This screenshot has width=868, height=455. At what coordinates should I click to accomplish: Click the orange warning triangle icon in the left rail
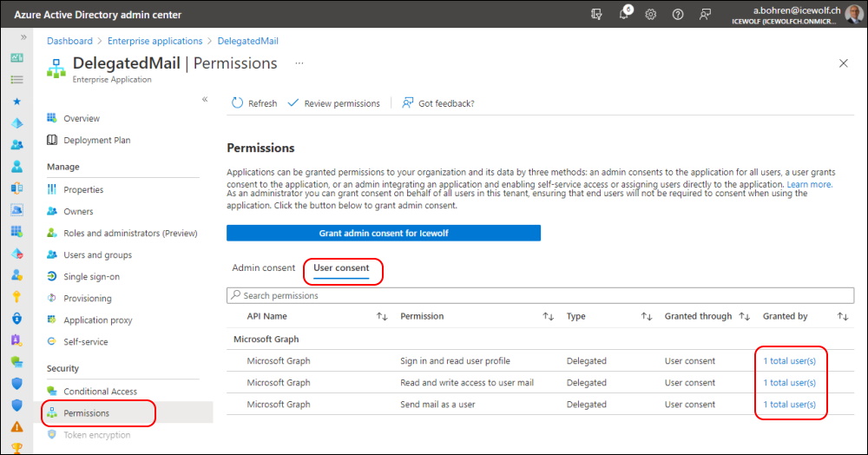(17, 426)
